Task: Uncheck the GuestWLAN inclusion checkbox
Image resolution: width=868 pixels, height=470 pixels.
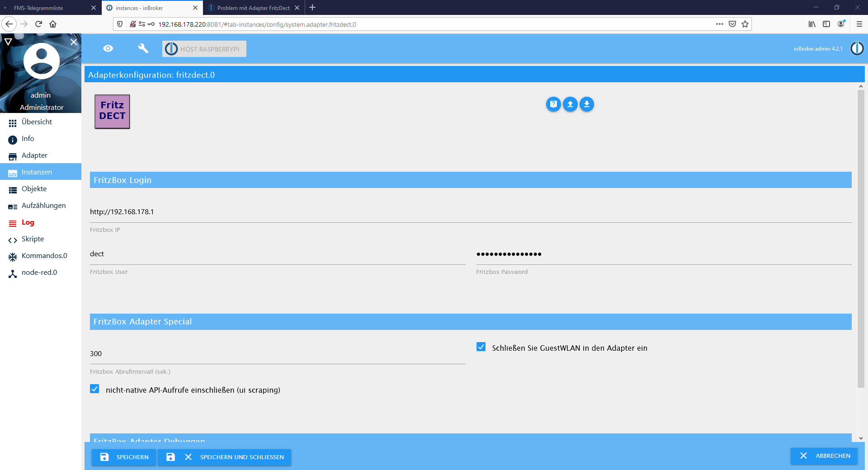Action: coord(481,347)
